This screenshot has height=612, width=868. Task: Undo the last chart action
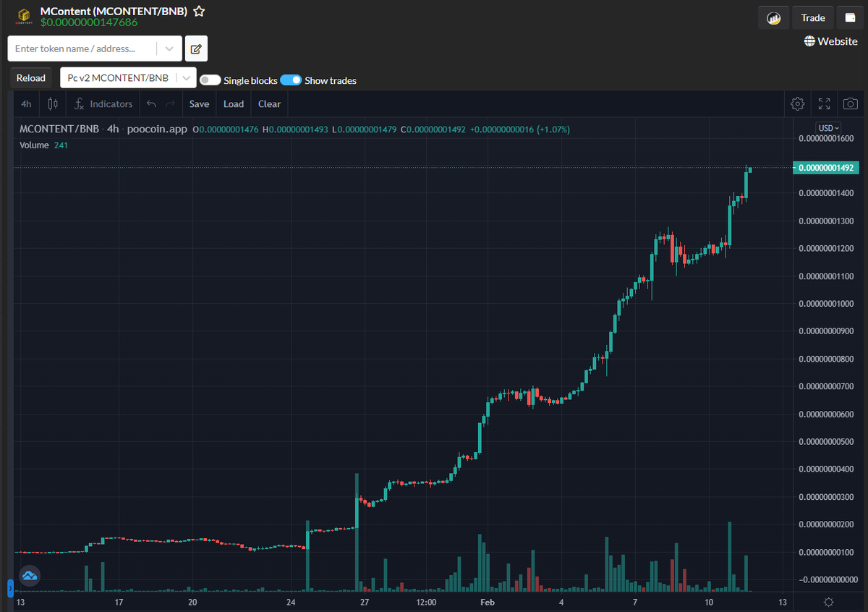(151, 104)
